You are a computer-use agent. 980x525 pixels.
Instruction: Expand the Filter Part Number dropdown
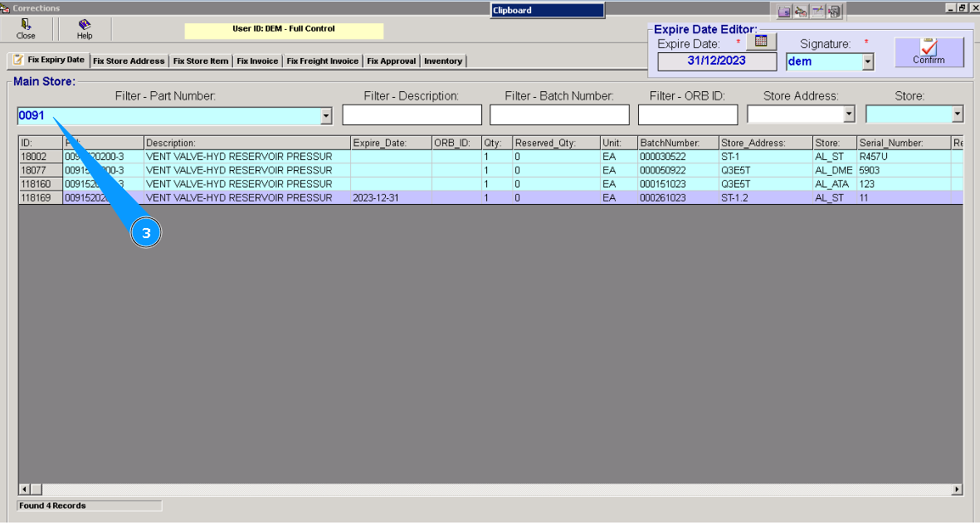[x=325, y=115]
